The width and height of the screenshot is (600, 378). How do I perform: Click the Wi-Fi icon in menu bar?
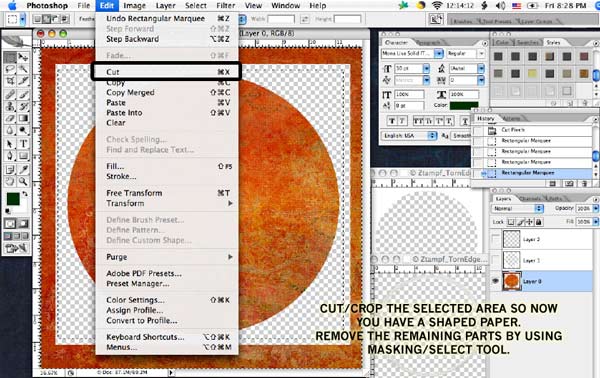(437, 5)
